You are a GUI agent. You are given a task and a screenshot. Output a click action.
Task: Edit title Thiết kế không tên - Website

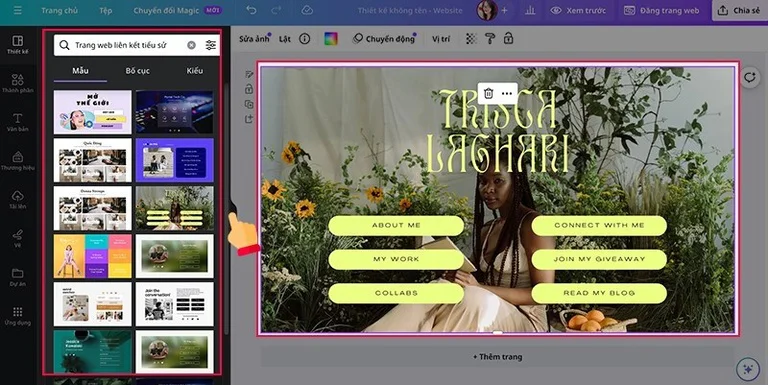[410, 10]
